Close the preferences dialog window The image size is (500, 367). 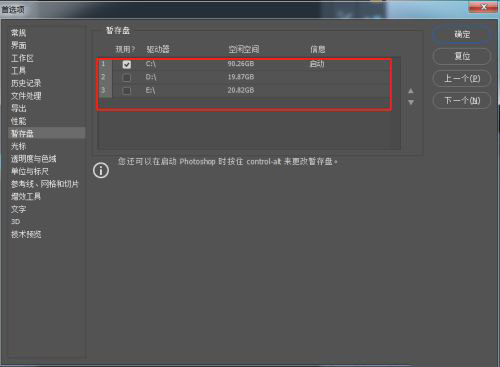tap(483, 7)
